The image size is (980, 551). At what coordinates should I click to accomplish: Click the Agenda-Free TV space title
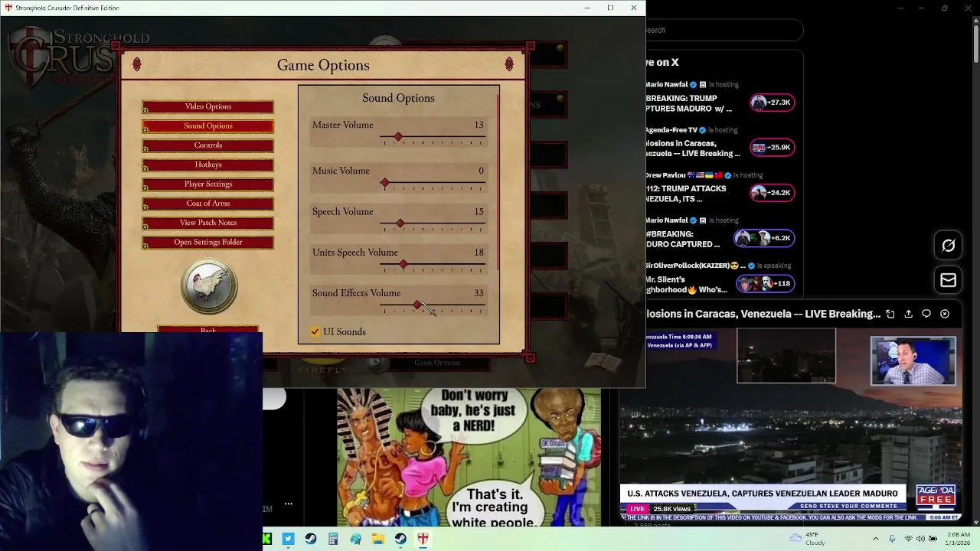click(693, 148)
